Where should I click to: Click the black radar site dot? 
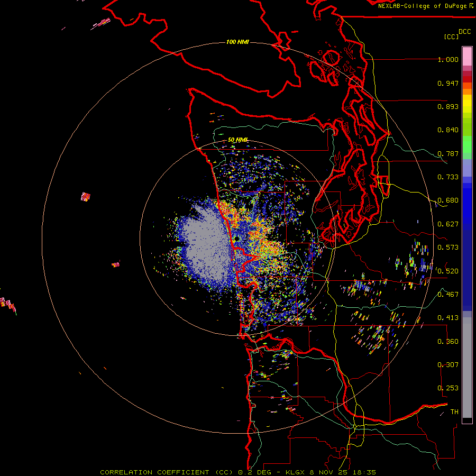coord(237,239)
